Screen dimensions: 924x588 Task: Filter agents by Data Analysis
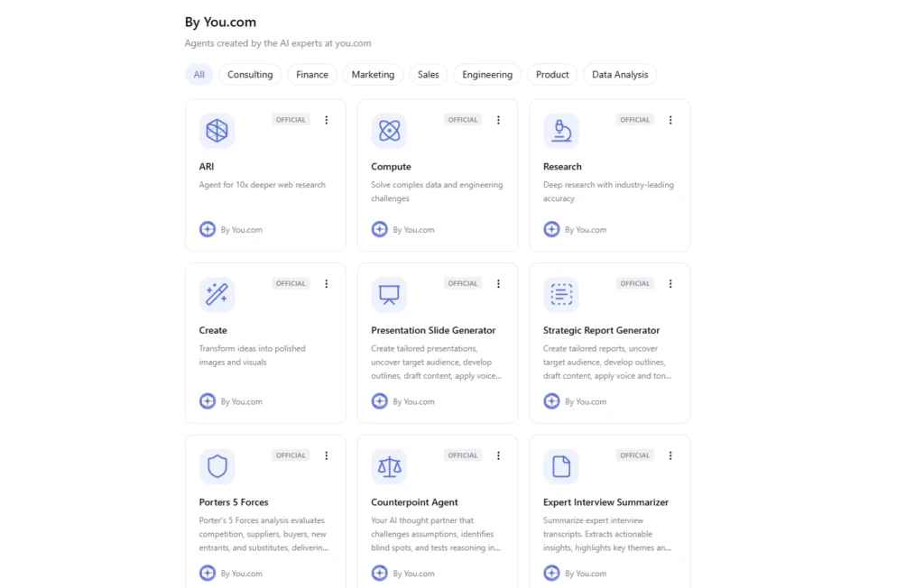(619, 75)
